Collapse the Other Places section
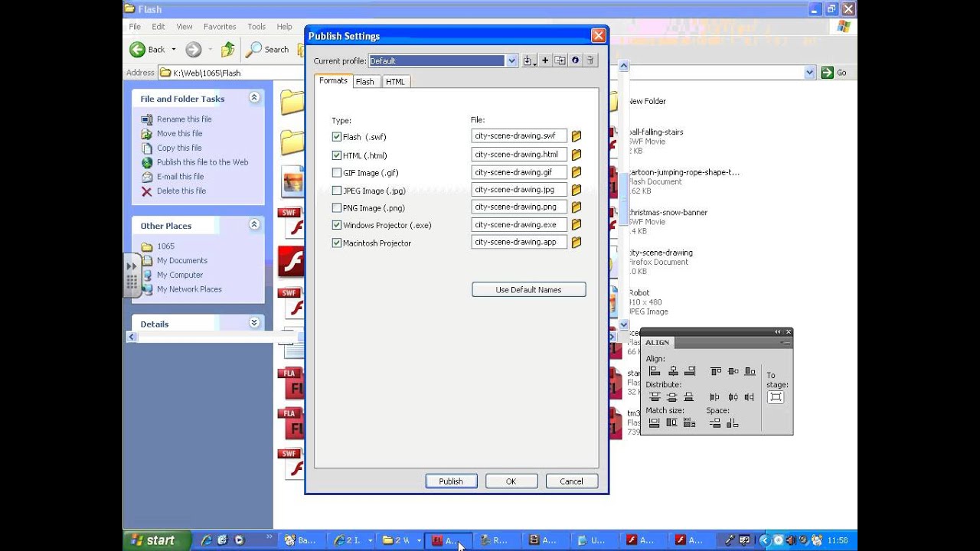This screenshot has height=551, width=980. [254, 225]
